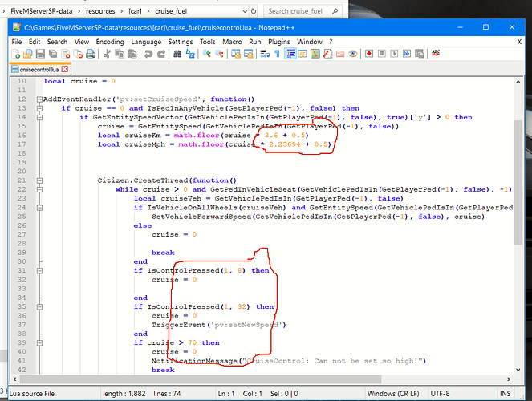Start macro recording with red dot icon
Image resolution: width=532 pixels, height=401 pixels.
tap(369, 54)
